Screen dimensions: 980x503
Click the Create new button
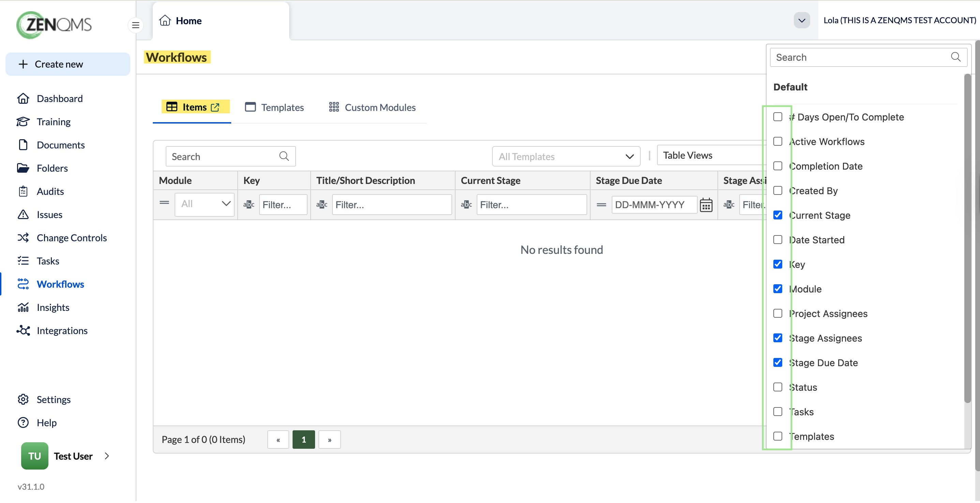(68, 64)
